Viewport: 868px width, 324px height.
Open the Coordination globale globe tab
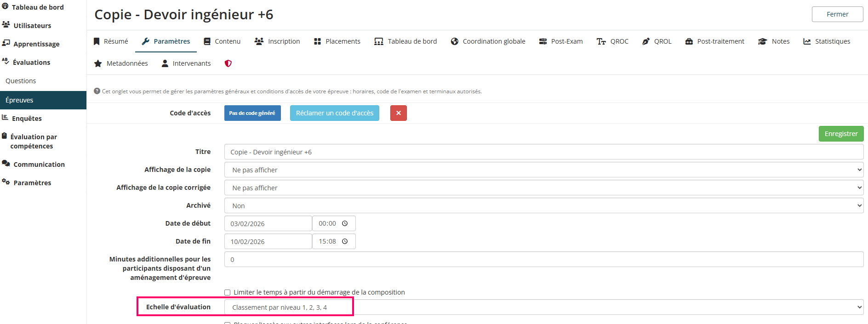coord(488,41)
